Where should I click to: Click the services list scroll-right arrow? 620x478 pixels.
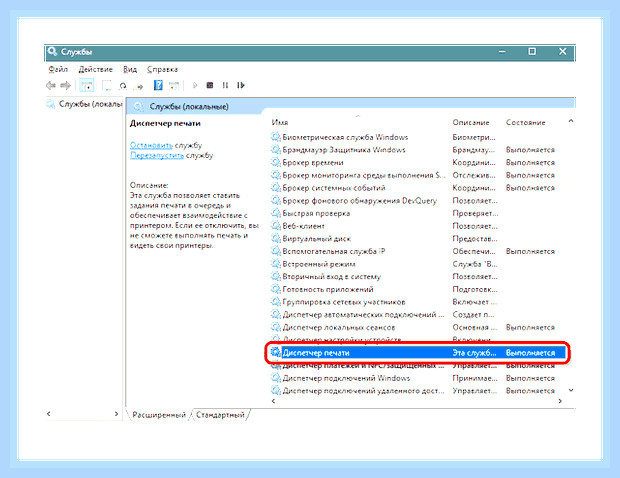560,401
